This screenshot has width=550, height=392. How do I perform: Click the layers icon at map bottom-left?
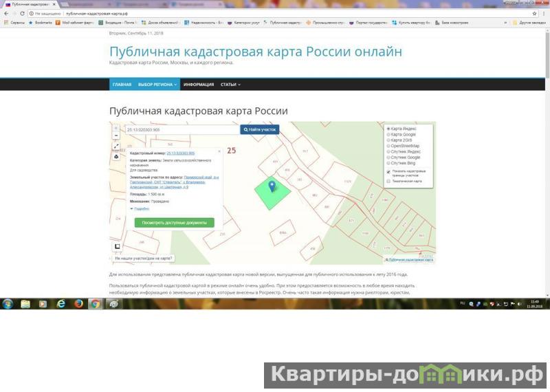tap(117, 246)
